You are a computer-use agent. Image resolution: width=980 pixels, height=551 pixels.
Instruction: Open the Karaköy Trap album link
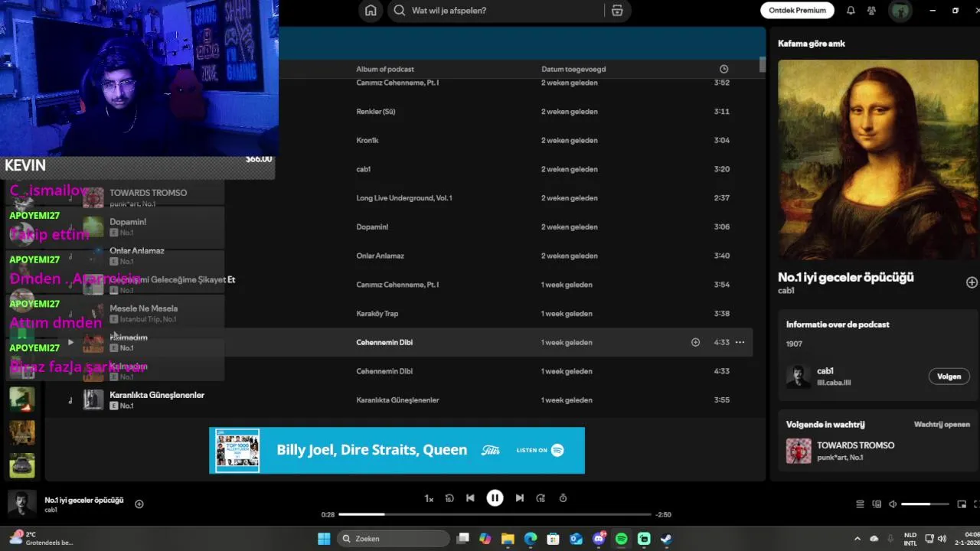pyautogui.click(x=377, y=314)
